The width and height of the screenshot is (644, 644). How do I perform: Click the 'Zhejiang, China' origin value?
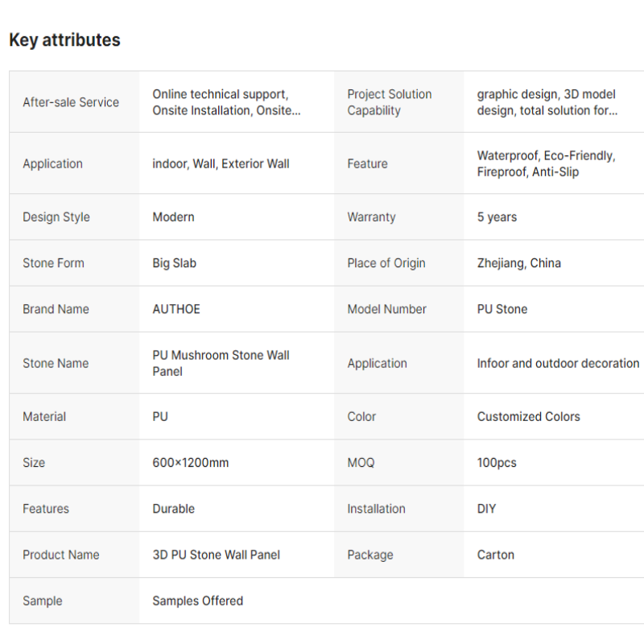pyautogui.click(x=518, y=263)
